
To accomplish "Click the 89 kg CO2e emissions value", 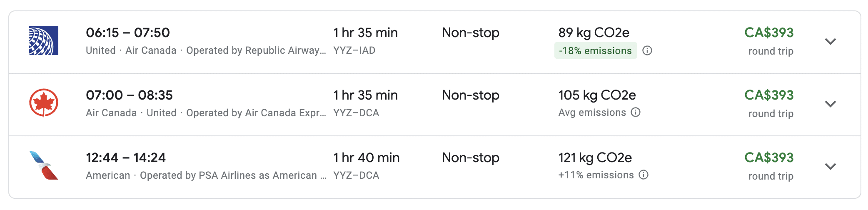I will pos(594,32).
